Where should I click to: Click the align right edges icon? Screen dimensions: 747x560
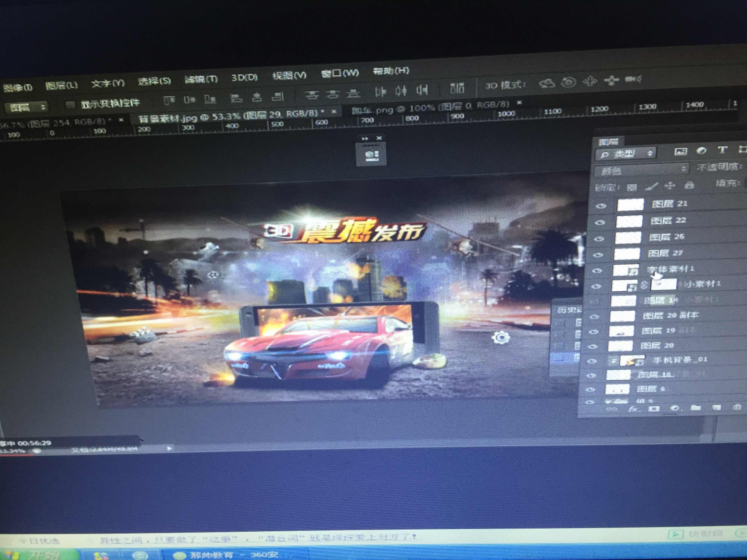click(x=278, y=97)
